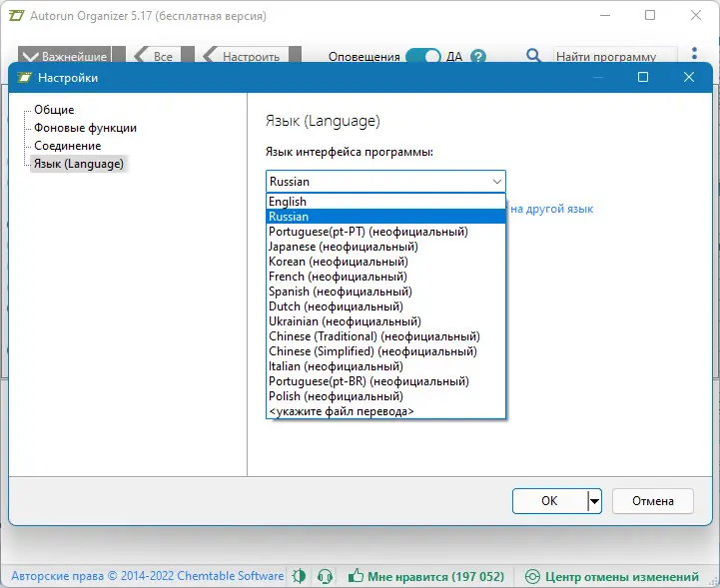
Task: Focus the 'Найти программу' search field
Action: (x=615, y=56)
